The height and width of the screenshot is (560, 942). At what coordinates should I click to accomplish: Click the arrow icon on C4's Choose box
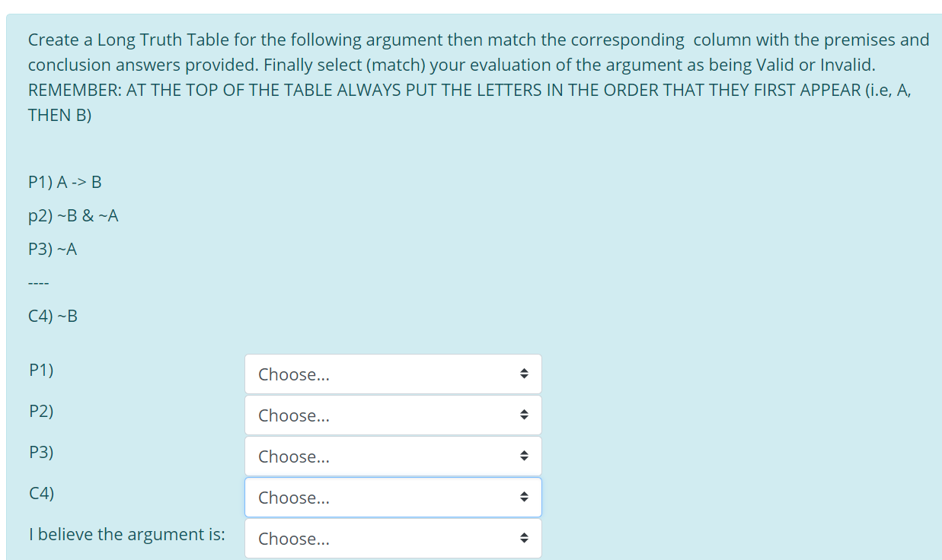coord(524,497)
